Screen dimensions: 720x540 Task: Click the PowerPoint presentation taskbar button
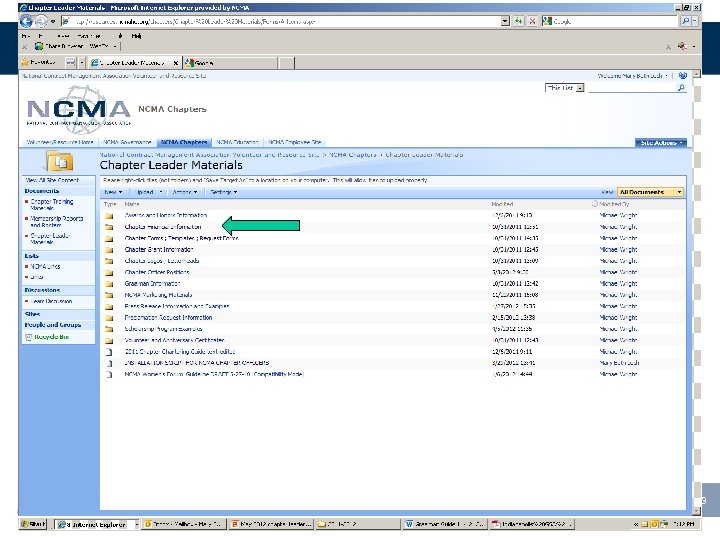[x=271, y=524]
